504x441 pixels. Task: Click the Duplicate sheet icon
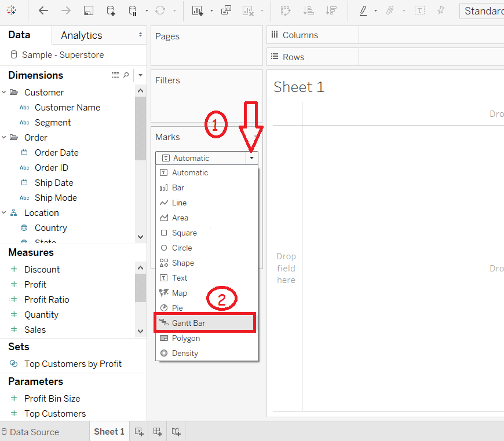(226, 10)
